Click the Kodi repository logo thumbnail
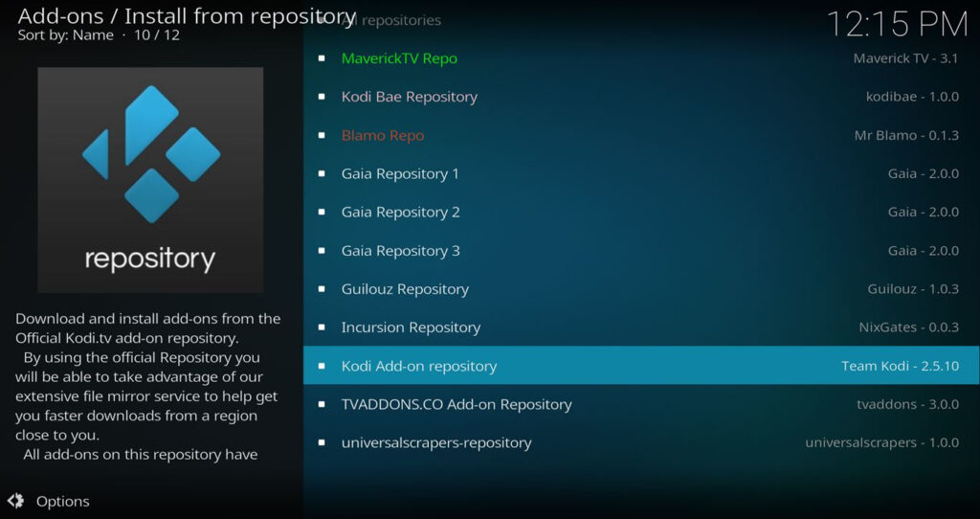 [150, 180]
